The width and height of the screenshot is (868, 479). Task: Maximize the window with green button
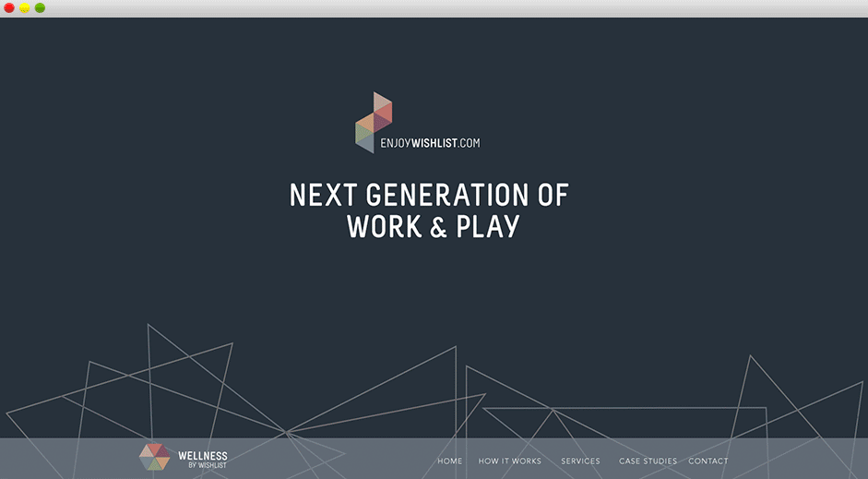tap(40, 7)
